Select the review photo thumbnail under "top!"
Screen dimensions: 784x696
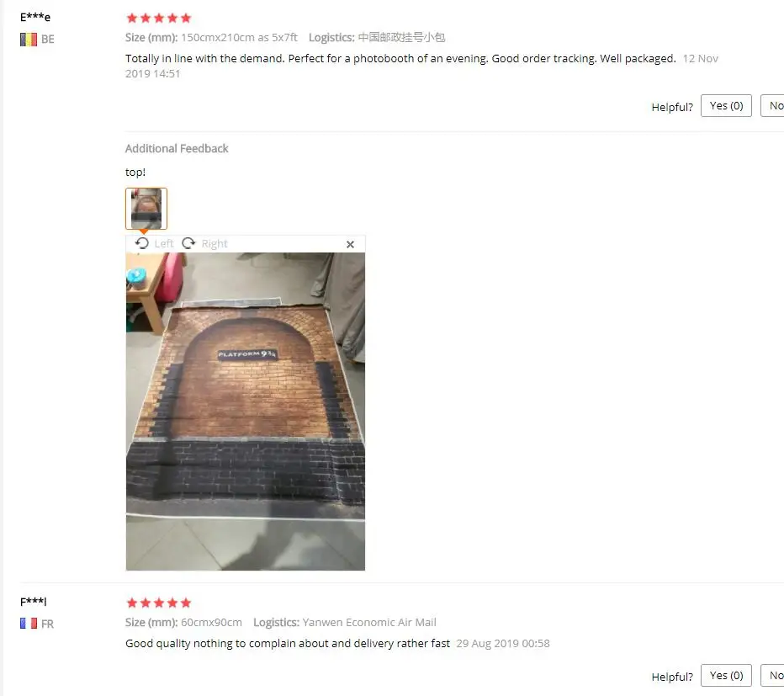point(146,209)
